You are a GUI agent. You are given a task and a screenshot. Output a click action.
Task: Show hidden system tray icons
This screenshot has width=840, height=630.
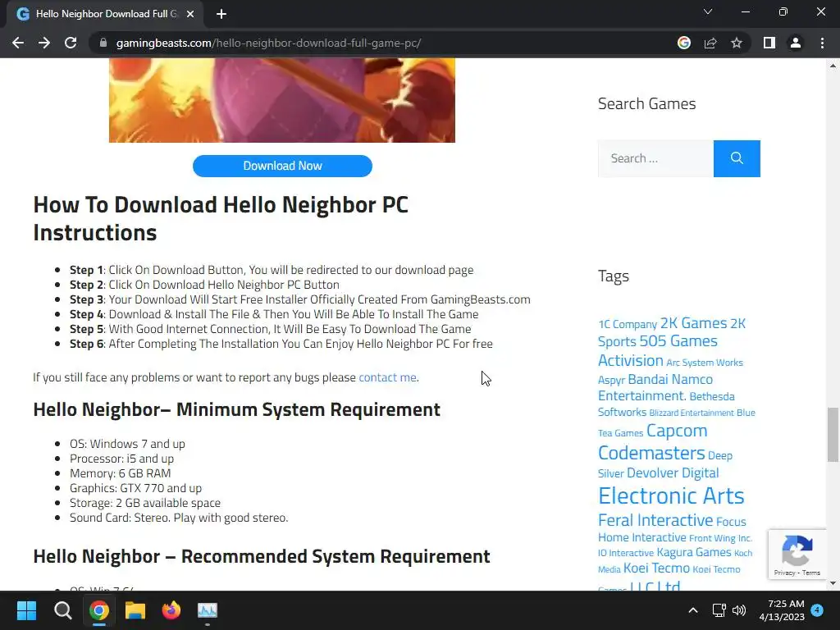click(x=692, y=610)
